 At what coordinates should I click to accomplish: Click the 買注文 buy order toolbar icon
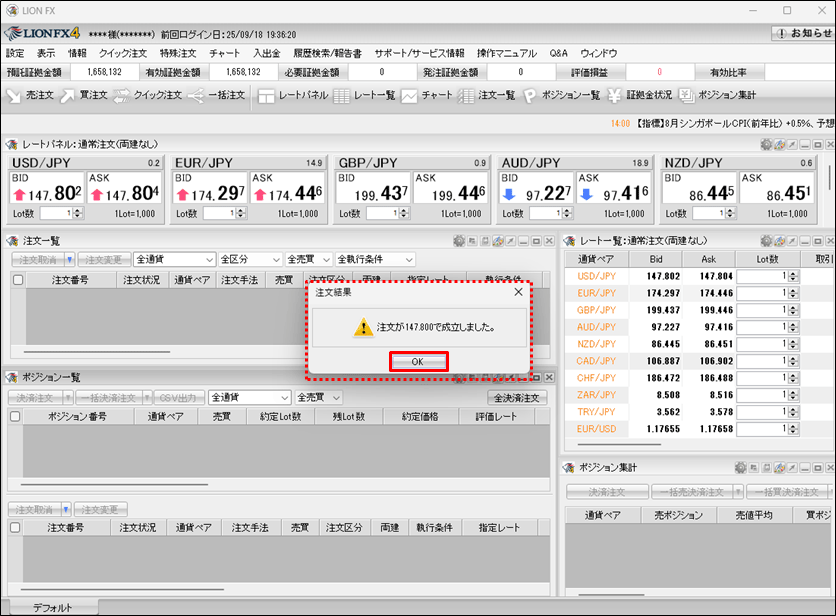(x=83, y=95)
